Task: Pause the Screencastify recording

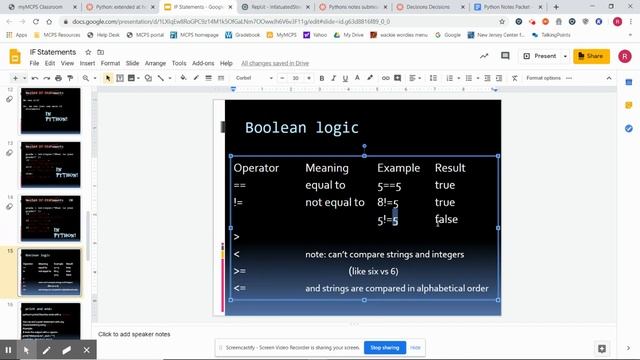Action: (x=8, y=350)
